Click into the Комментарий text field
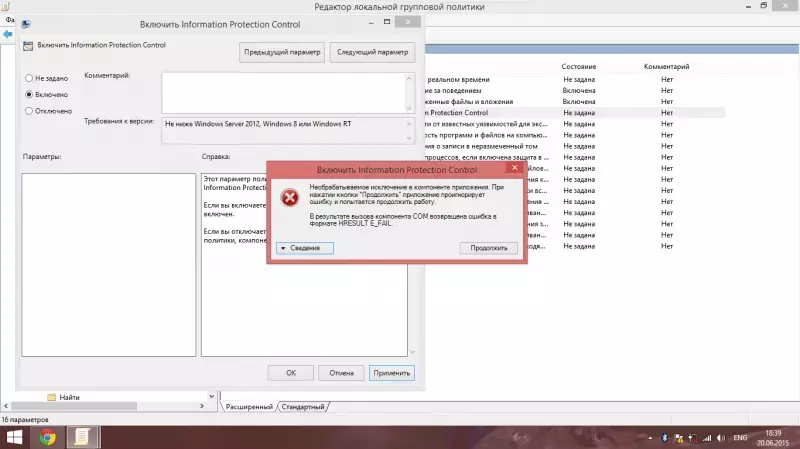Screen dimensions: 800x449 (x=284, y=92)
